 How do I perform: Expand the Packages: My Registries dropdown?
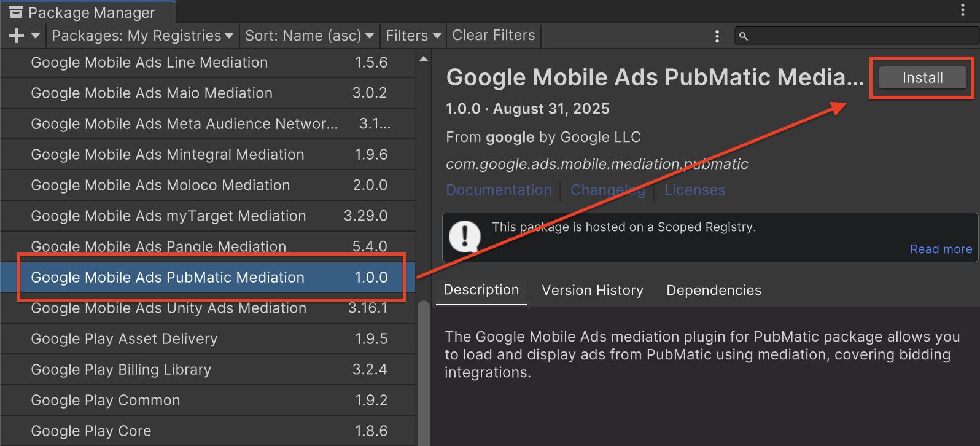click(x=142, y=36)
